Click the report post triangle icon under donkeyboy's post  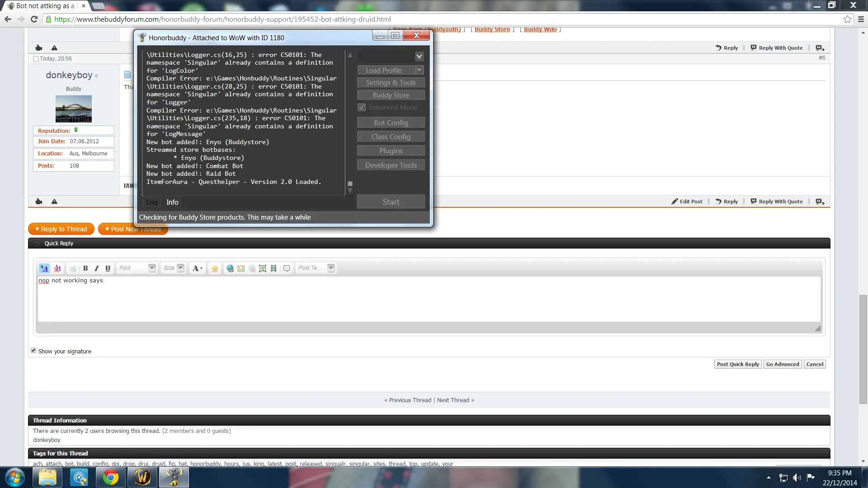pos(54,202)
